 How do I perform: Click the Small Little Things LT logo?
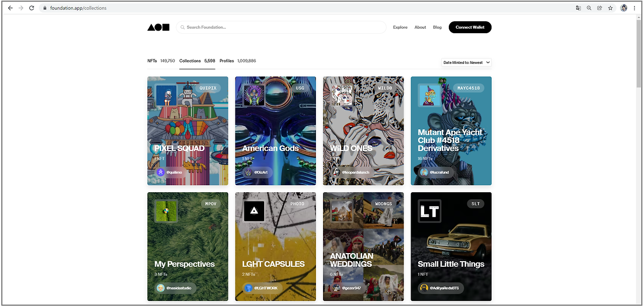coord(430,211)
